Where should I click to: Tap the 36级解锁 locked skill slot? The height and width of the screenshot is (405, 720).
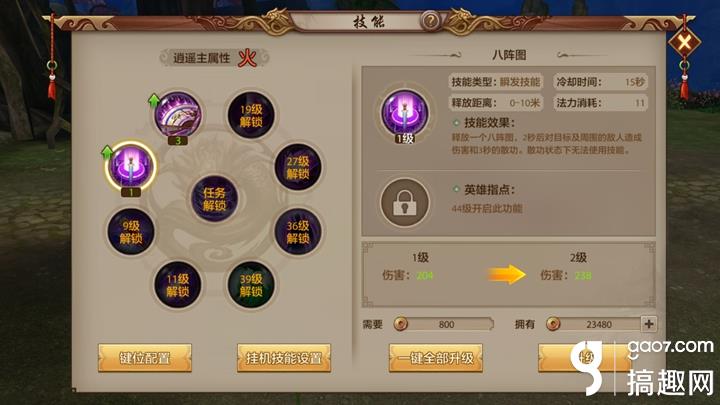click(x=298, y=232)
